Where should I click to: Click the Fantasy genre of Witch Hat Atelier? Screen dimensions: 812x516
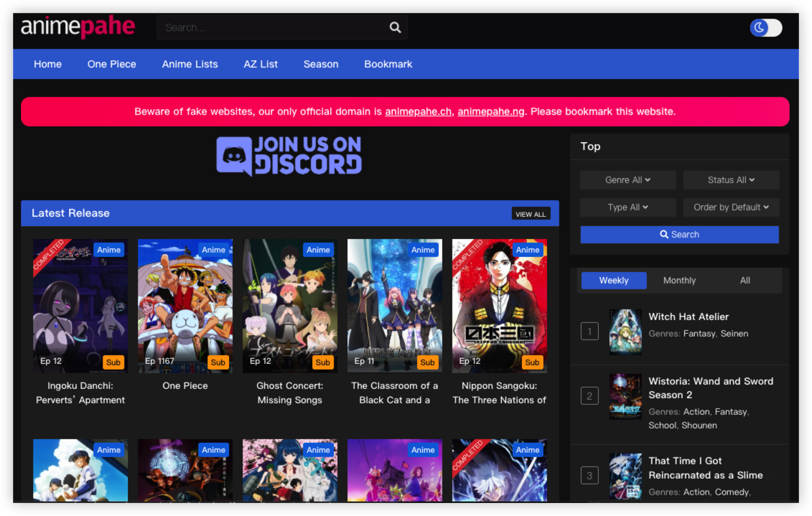[699, 334]
